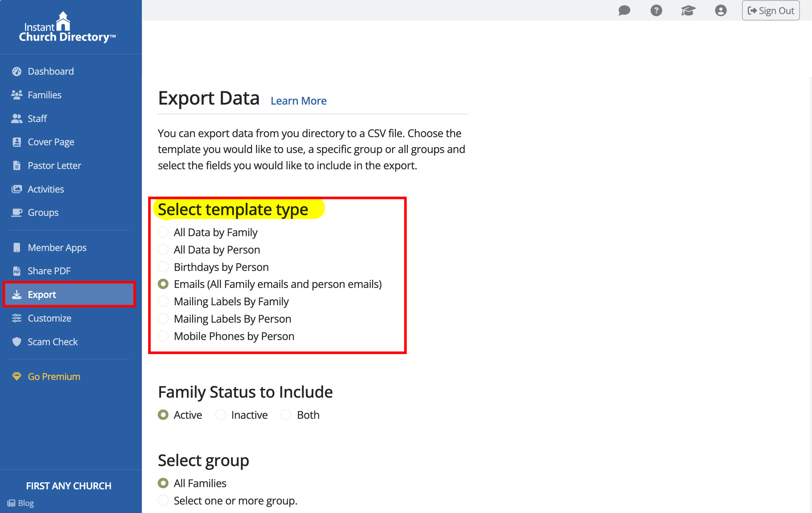This screenshot has height=513, width=812.
Task: Click the Go Premium diamond icon
Action: point(17,377)
